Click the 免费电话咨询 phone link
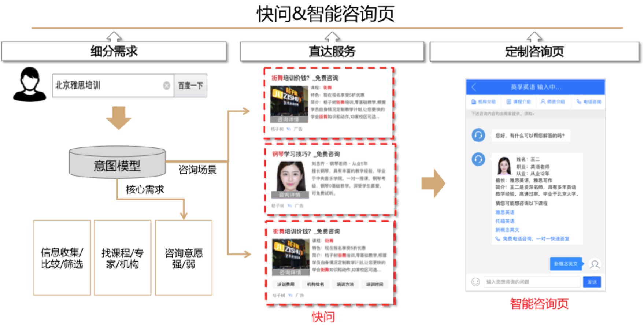This screenshot has width=644, height=326. tap(532, 239)
